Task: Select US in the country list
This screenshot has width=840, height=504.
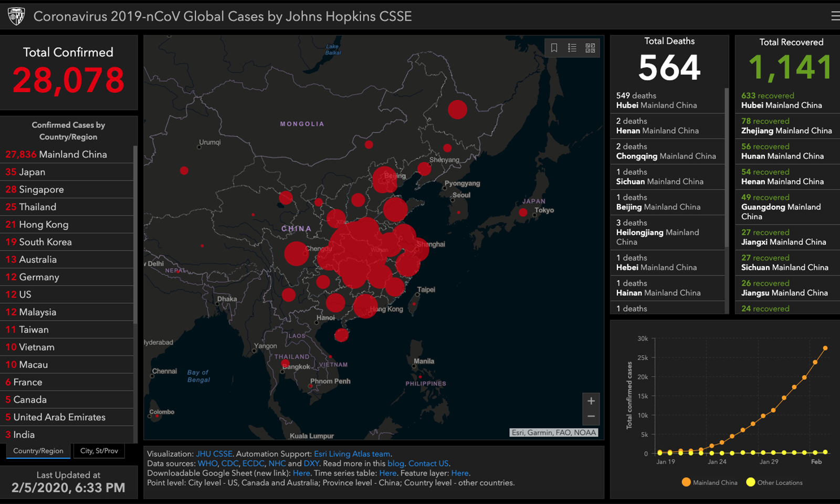Action: tap(67, 295)
